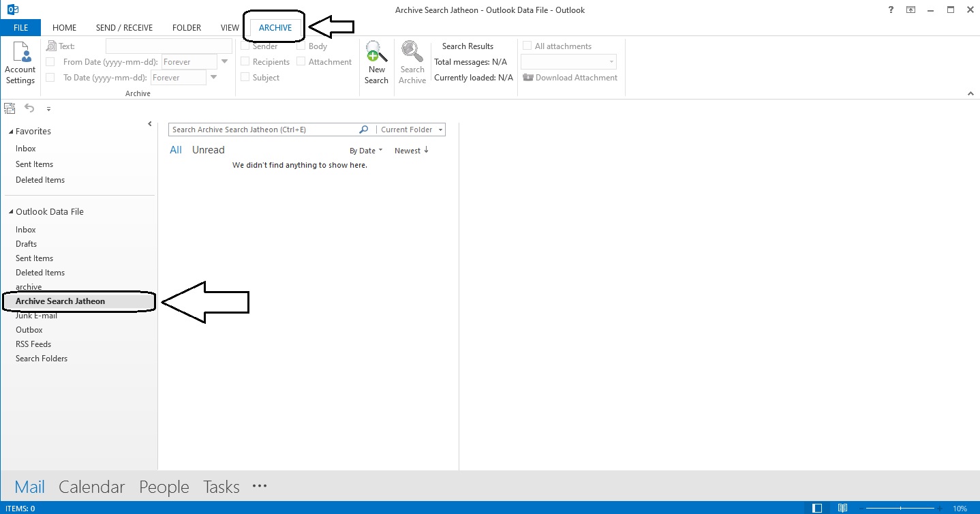Open From Date dropdown arrow
The image size is (980, 514).
tap(225, 62)
